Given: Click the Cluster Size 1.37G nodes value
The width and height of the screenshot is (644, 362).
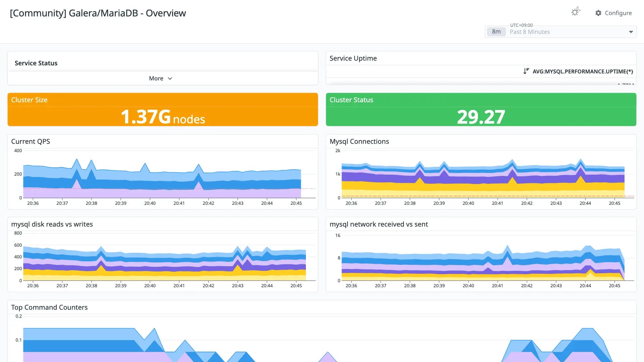Looking at the screenshot, I should [x=163, y=117].
